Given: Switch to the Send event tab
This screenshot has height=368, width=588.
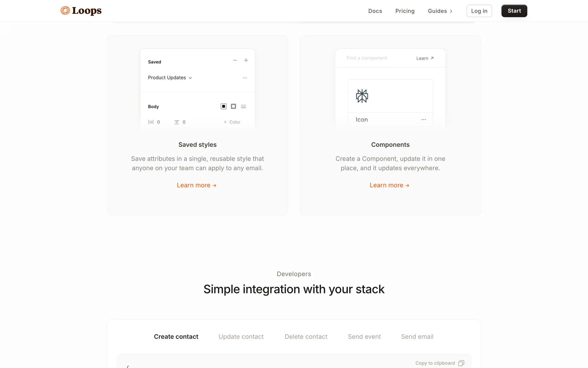Looking at the screenshot, I should pos(364,337).
